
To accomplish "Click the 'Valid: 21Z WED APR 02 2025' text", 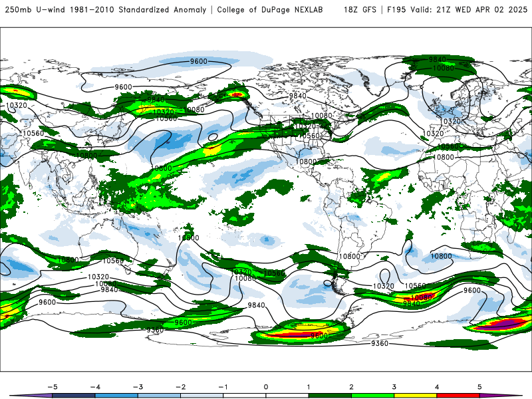I will point(469,10).
